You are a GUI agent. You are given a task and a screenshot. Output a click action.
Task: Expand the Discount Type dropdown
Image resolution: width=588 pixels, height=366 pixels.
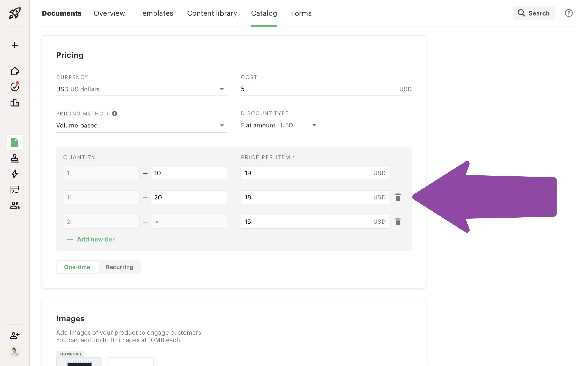coord(278,125)
